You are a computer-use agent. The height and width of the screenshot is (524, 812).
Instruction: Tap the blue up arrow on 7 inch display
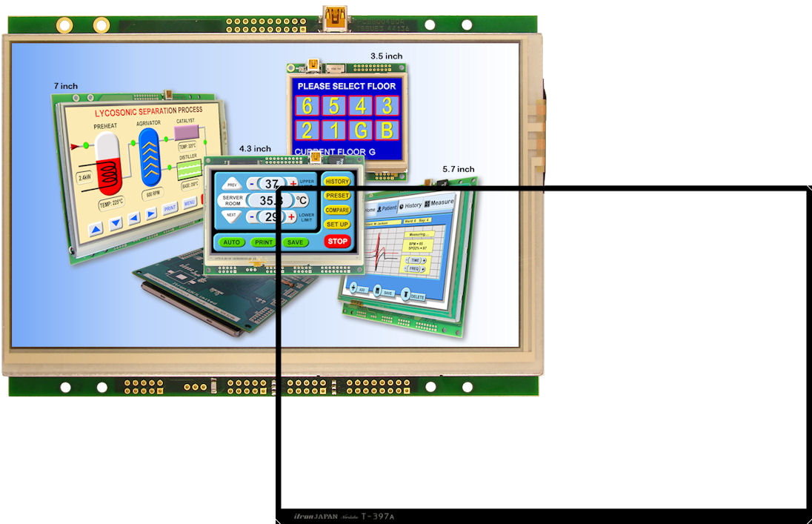click(96, 230)
